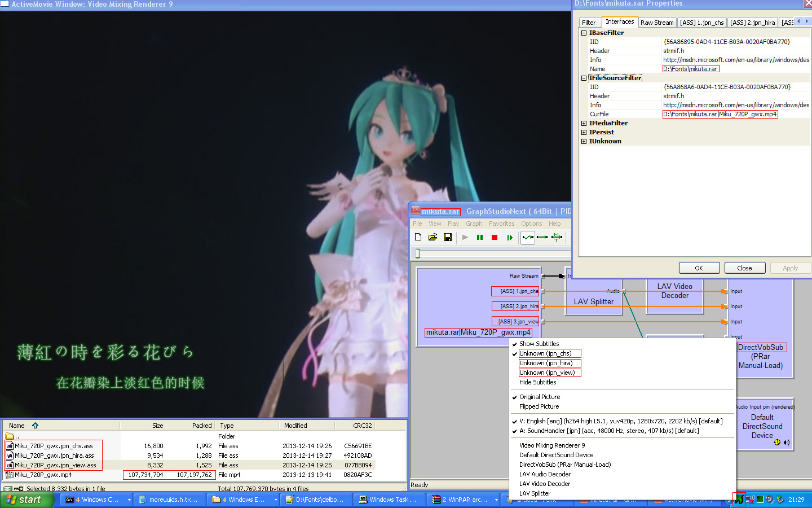Open the Options menu in GraphStudioNext
Image resolution: width=812 pixels, height=508 pixels.
pyautogui.click(x=532, y=224)
